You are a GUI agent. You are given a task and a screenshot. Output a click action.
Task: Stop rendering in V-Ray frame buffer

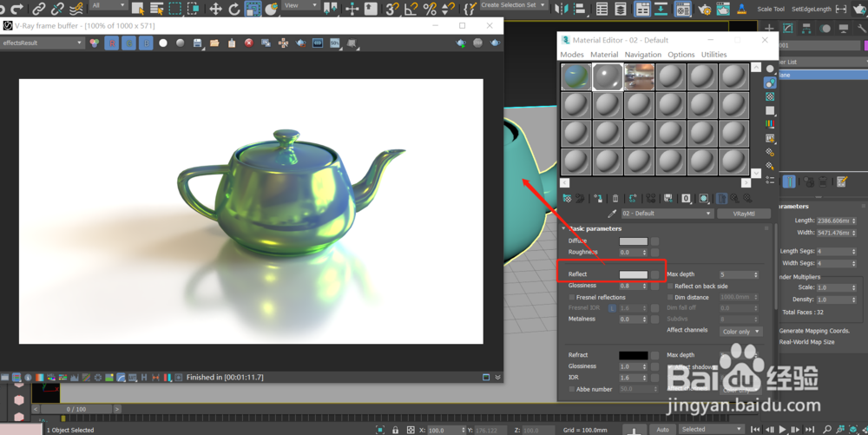[x=477, y=43]
